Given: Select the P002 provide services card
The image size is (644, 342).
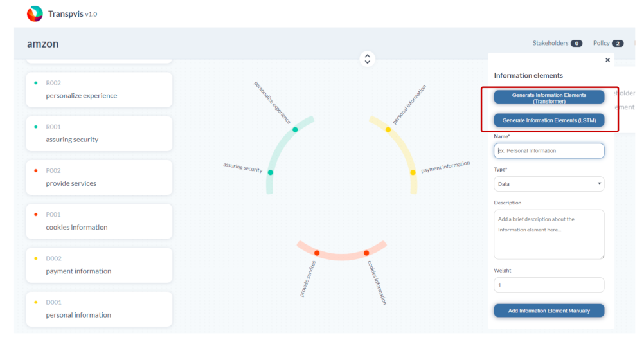Looking at the screenshot, I should [x=99, y=177].
